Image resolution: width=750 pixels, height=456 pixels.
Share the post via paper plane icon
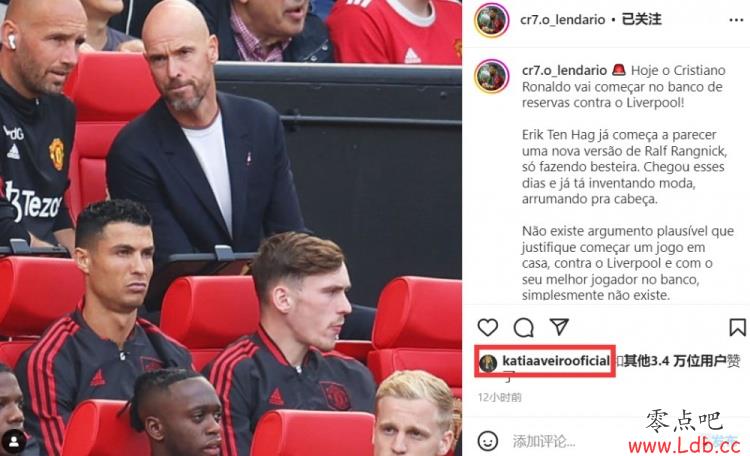pos(559,327)
